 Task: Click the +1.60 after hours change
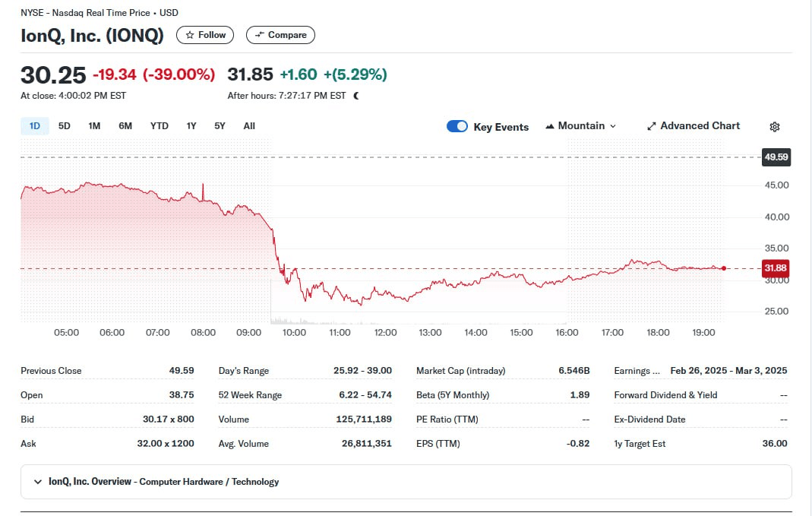point(299,74)
